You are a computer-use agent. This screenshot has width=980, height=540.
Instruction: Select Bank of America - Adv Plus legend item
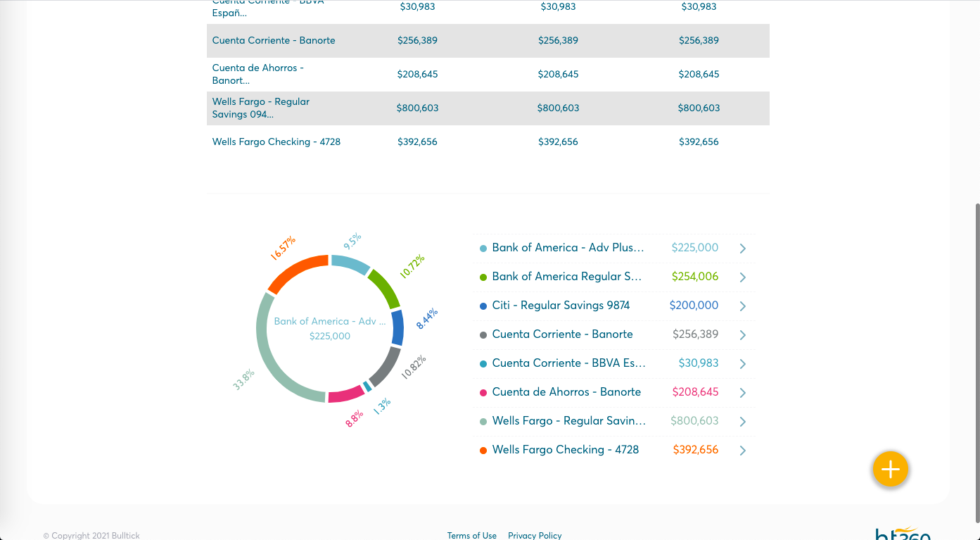click(568, 248)
